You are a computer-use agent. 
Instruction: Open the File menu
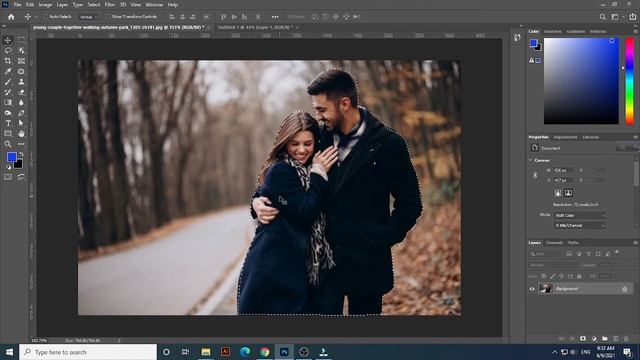tap(17, 5)
